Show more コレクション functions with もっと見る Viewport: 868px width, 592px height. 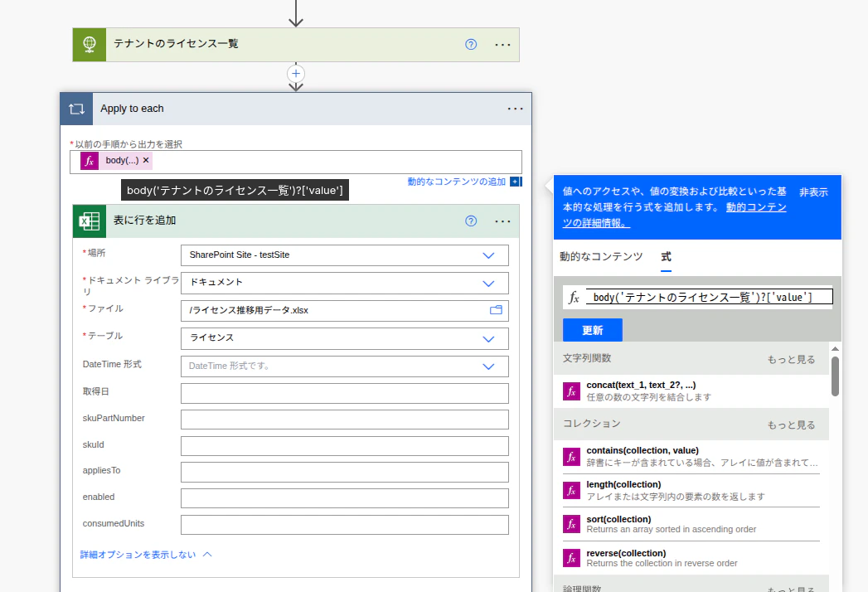pos(791,425)
